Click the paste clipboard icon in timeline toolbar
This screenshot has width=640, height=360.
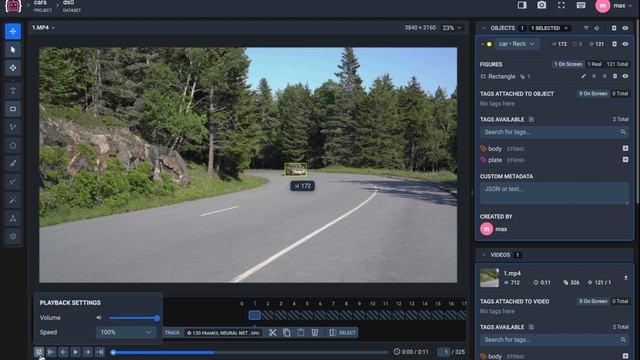(x=301, y=333)
